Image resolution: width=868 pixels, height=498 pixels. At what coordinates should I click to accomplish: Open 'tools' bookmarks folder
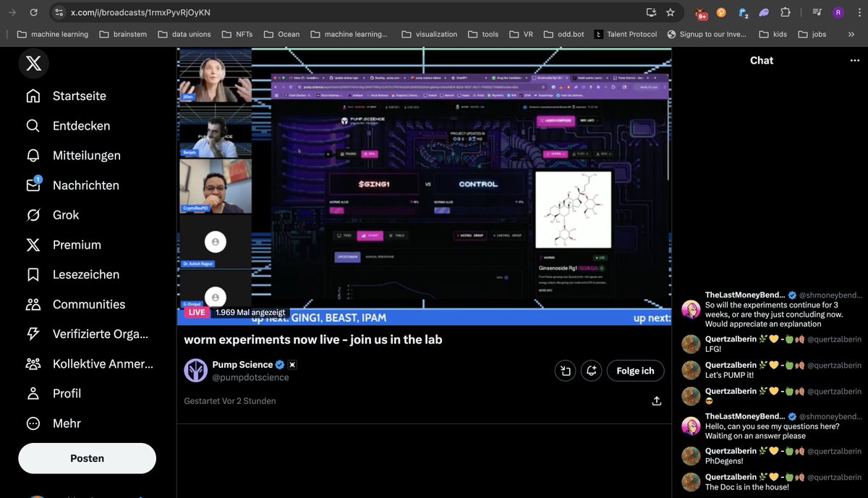[483, 34]
